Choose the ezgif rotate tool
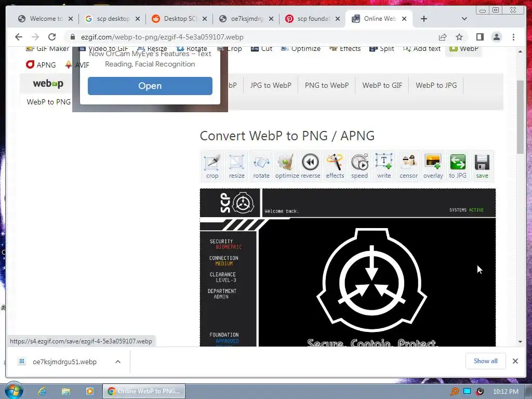Screen dimensions: 532x399 pyautogui.click(x=261, y=166)
